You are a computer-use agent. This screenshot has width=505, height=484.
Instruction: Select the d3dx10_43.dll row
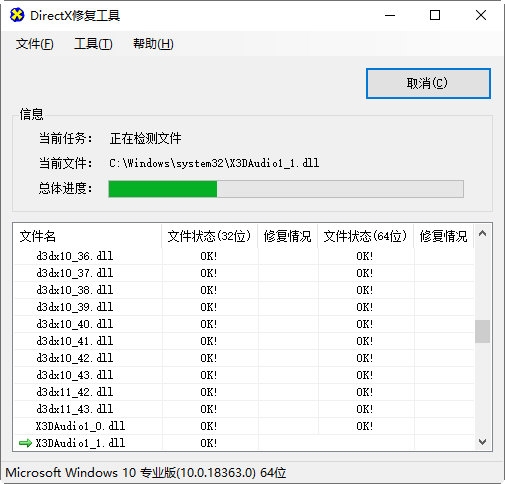point(244,375)
